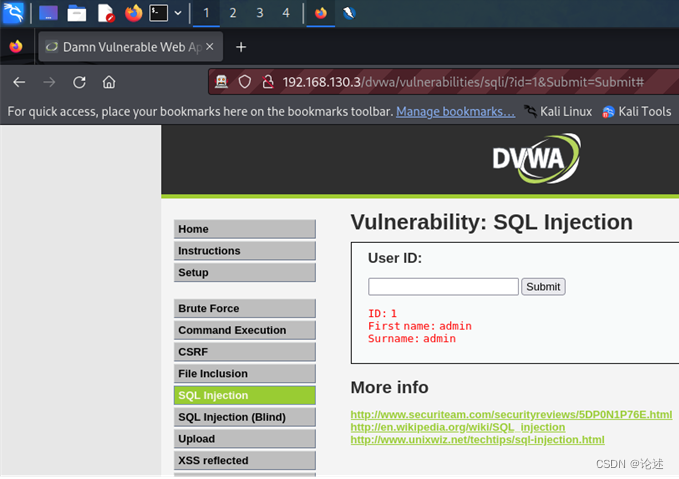Screen dimensions: 679x479
Task: Click the 'ID: 1' result text
Action: coord(382,313)
